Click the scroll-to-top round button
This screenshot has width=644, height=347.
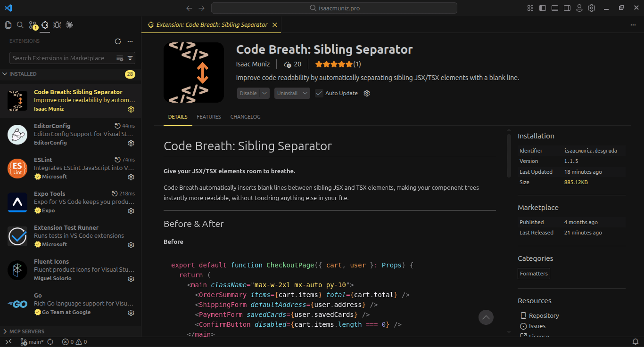(x=486, y=317)
